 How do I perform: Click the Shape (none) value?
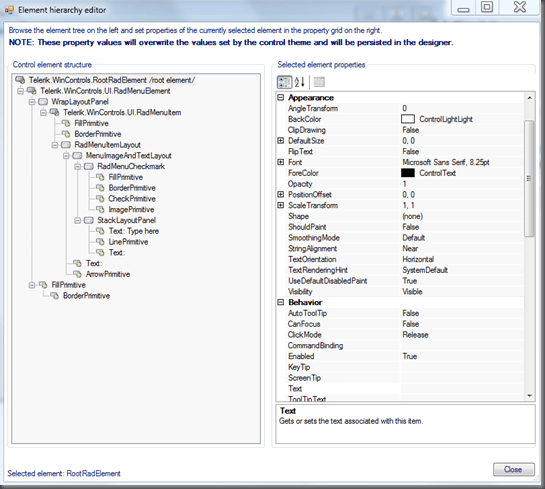click(x=413, y=216)
